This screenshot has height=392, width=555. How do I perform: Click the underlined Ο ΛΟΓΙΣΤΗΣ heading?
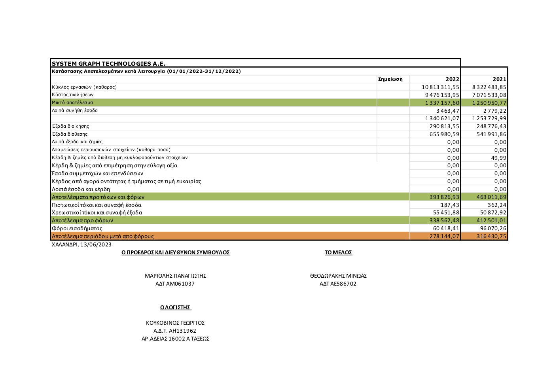pyautogui.click(x=176, y=307)
